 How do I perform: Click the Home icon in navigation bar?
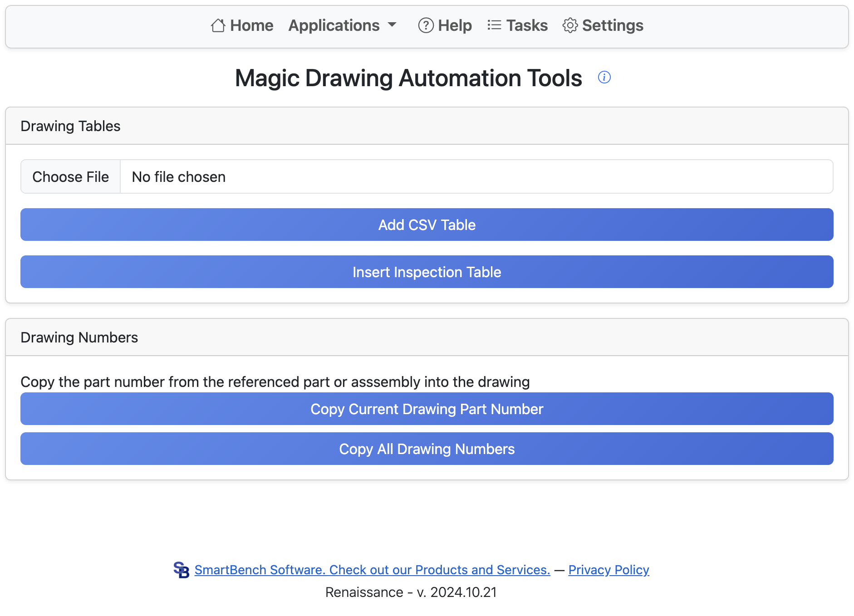click(x=217, y=26)
